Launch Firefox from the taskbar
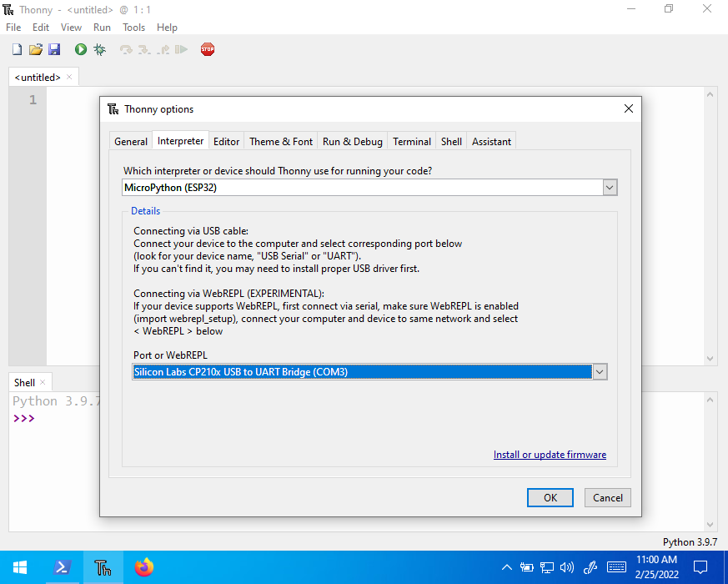The height and width of the screenshot is (584, 728). pos(144,567)
